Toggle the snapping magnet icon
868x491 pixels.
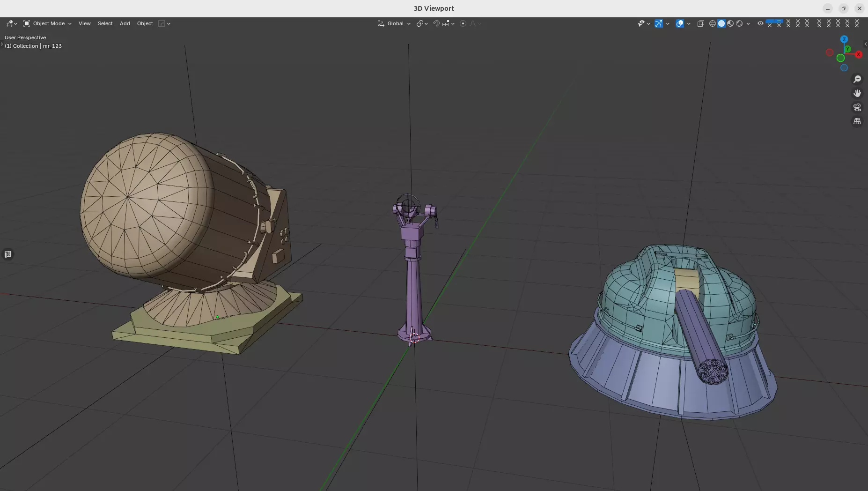tap(436, 23)
